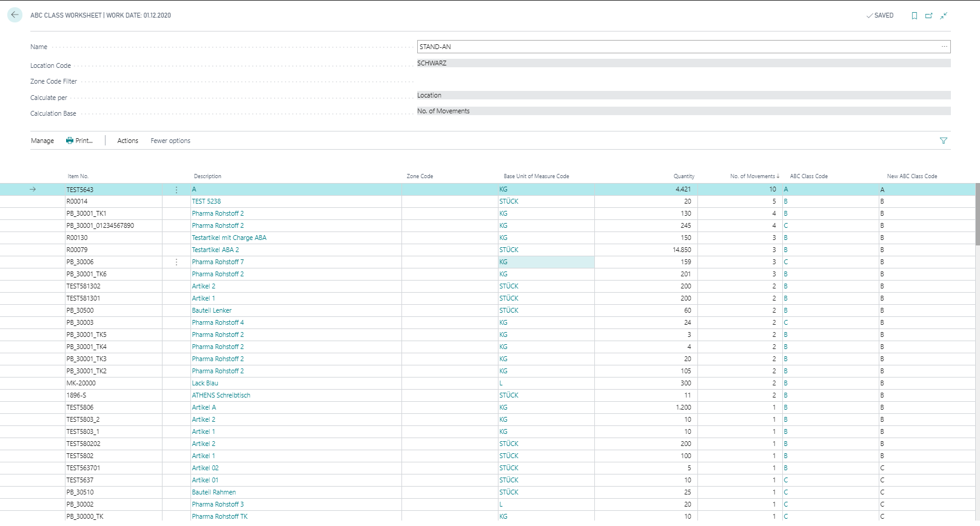Open the Name field lookup ellipsis
Viewport: 980px width, 526px height.
pyautogui.click(x=944, y=47)
